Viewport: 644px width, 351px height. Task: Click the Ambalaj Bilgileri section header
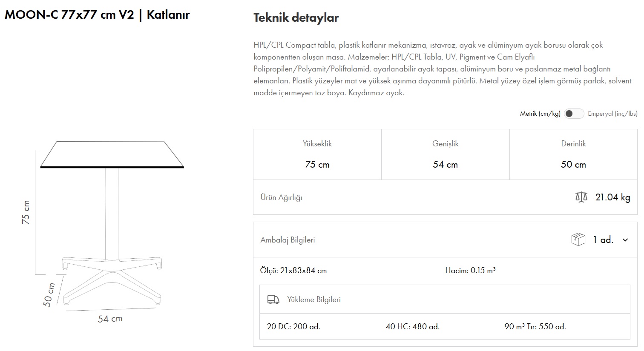pos(287,240)
